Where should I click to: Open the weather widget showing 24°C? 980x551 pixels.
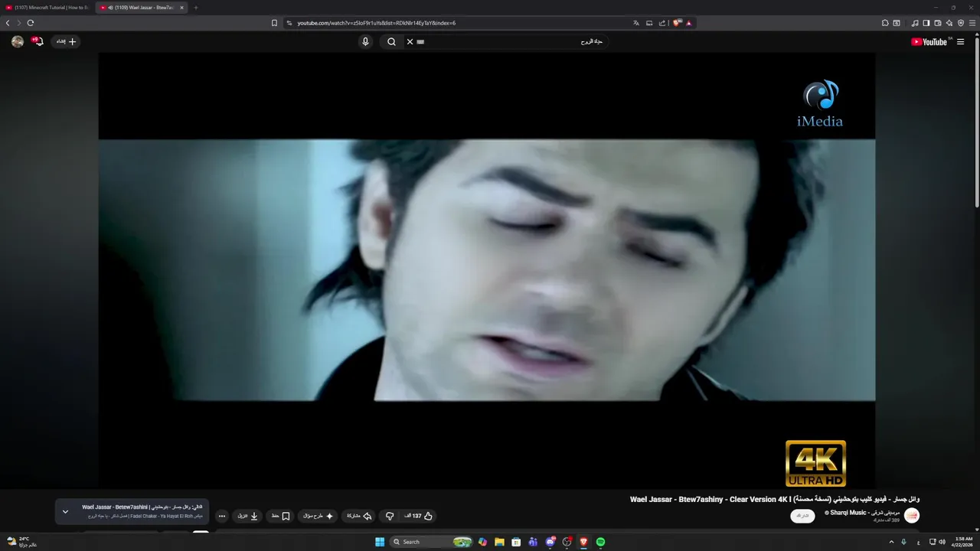(21, 542)
